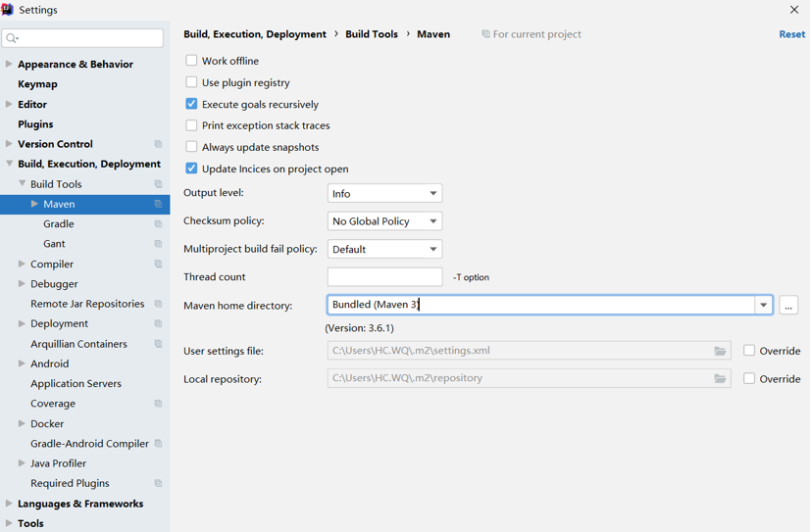Click the project-level icon beside Version Control
The image size is (810, 532).
pyautogui.click(x=158, y=144)
